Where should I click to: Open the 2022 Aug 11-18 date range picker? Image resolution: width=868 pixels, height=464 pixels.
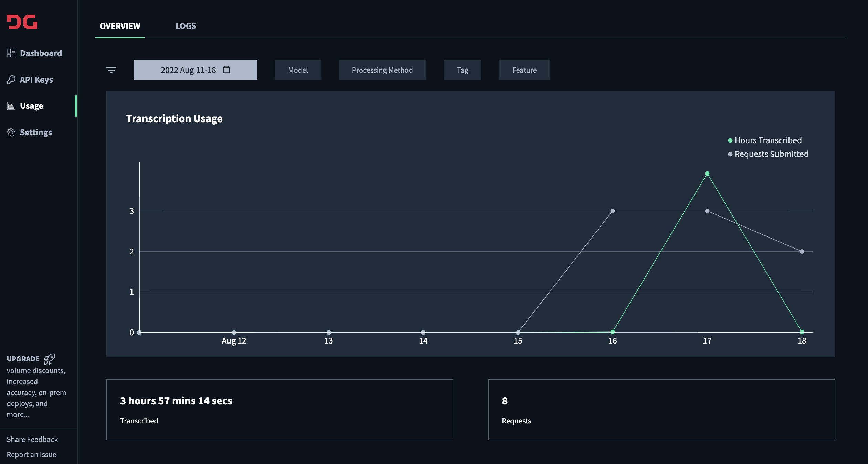click(189, 70)
